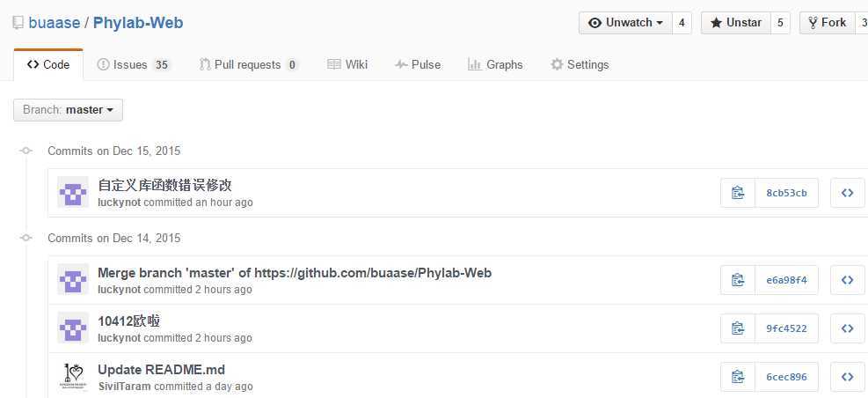868x398 pixels.
Task: Open the Graphs tab
Action: tap(495, 65)
